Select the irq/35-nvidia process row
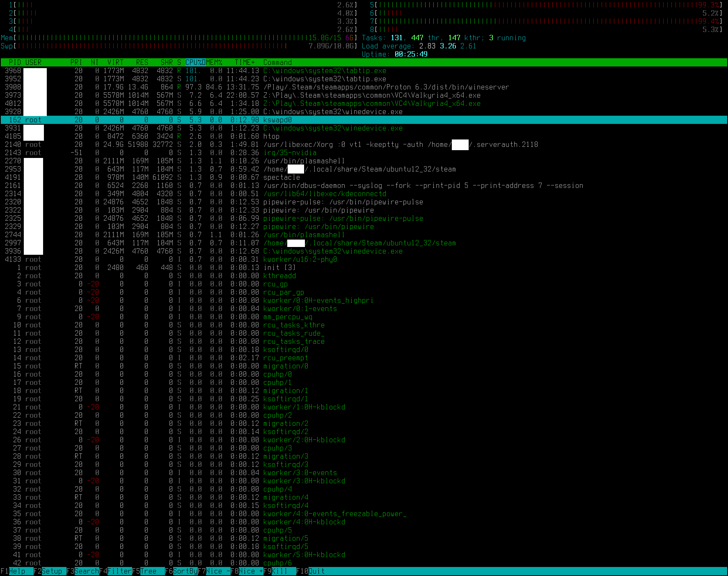The height and width of the screenshot is (576, 728). pos(364,153)
